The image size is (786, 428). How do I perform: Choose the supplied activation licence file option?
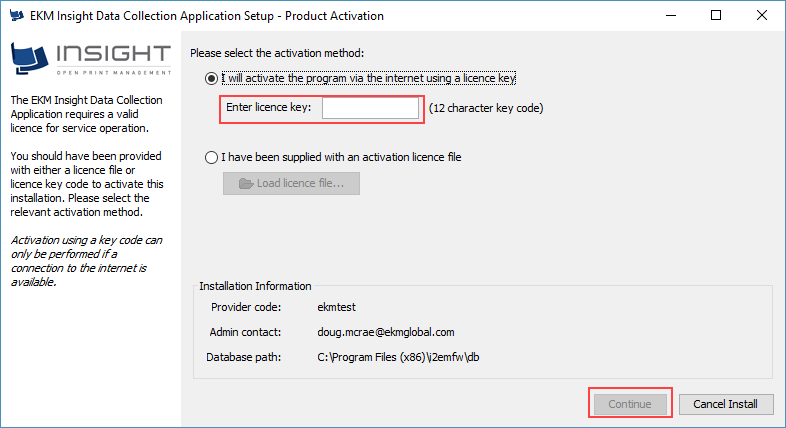[x=210, y=157]
